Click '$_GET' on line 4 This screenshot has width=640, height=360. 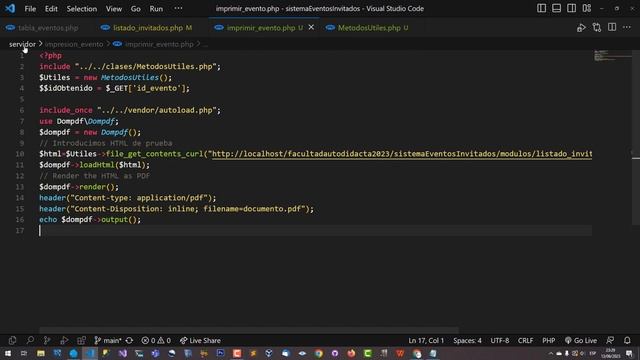117,88
